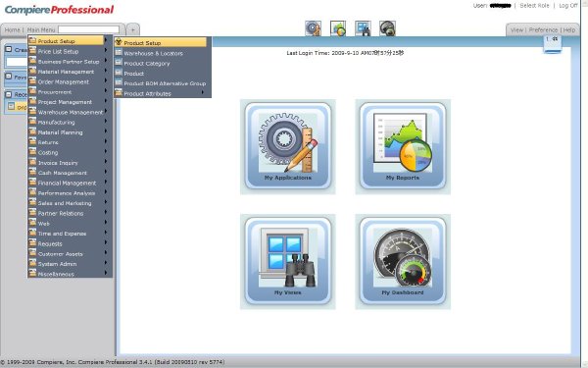This screenshot has width=588, height=368.
Task: Expand the Order Management submenu arrow
Action: [106, 81]
